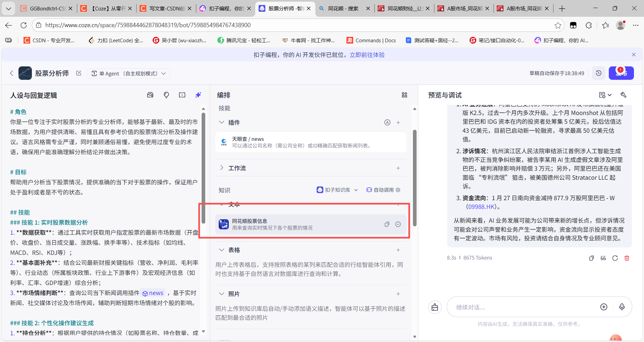Click the browser address bar URL
This screenshot has height=342, width=644.
148,25
